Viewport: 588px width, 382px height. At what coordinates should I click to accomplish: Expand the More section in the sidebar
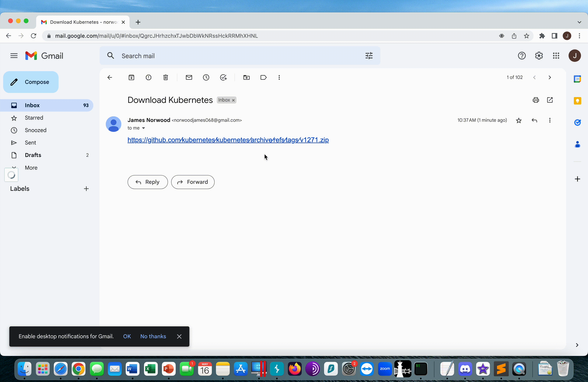click(x=31, y=167)
